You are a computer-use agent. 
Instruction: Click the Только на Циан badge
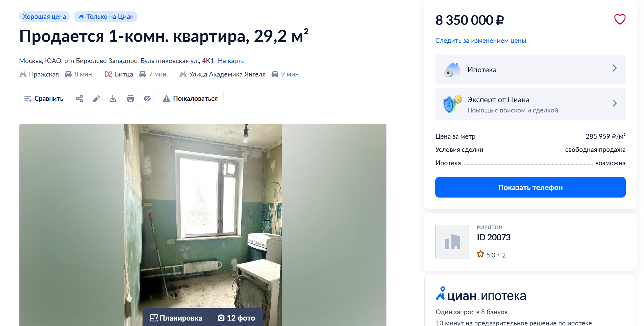(x=106, y=17)
